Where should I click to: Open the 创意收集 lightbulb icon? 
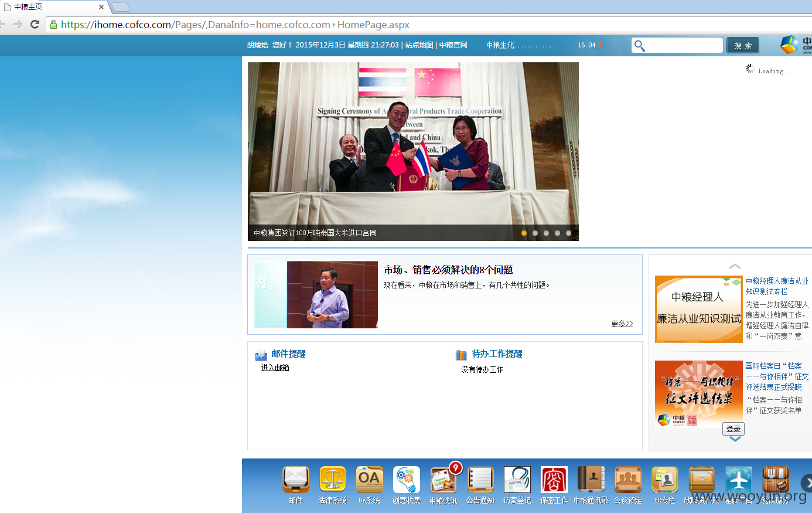pos(407,480)
